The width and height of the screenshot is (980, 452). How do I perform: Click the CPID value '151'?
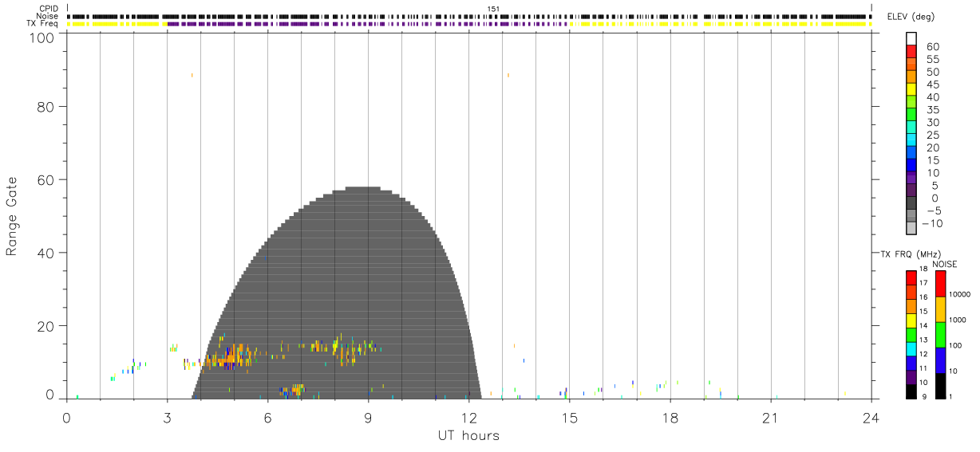pos(493,9)
